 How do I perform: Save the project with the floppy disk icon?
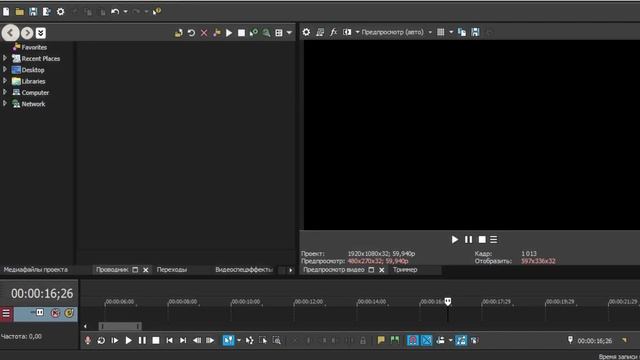(33, 12)
